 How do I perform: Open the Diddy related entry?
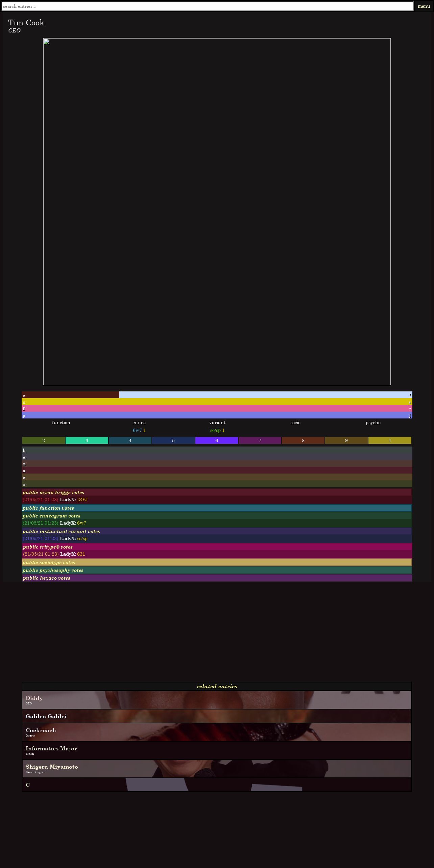[217, 700]
